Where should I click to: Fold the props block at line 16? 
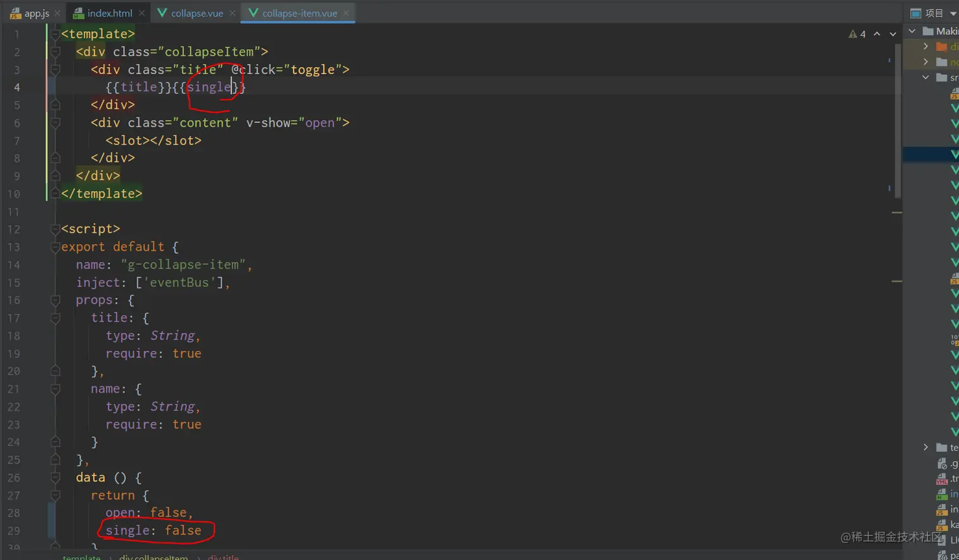[55, 300]
